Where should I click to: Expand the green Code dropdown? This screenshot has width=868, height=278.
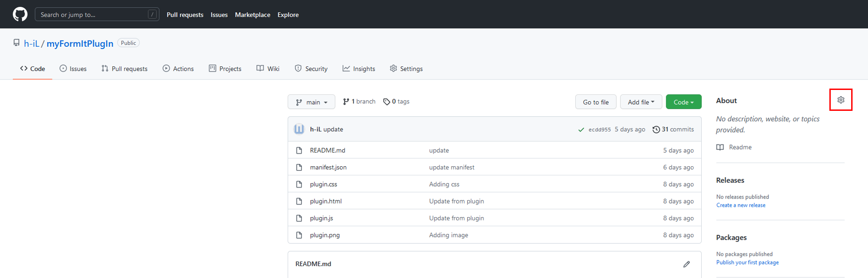coord(683,102)
